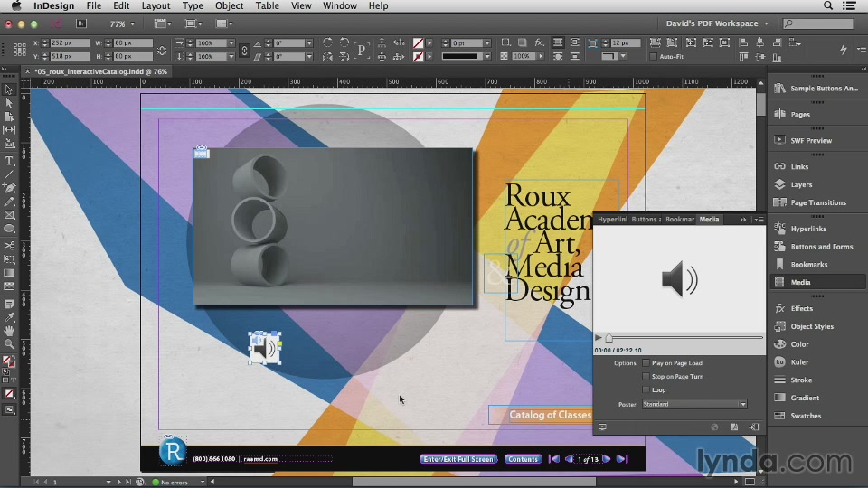
Task: Expand the collapsed panel tabs chevron
Action: 743,220
